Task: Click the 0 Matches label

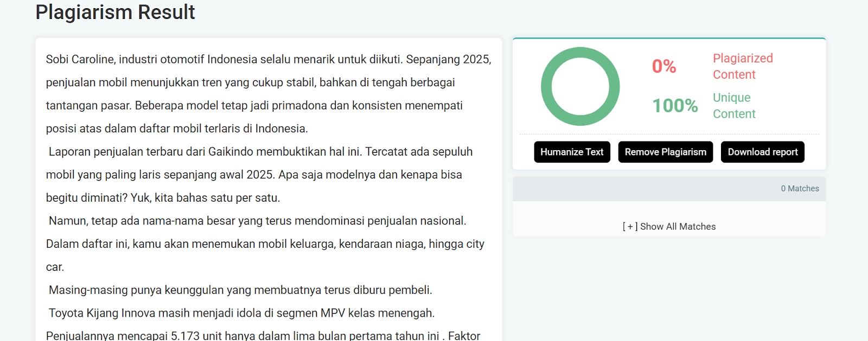Action: click(800, 189)
